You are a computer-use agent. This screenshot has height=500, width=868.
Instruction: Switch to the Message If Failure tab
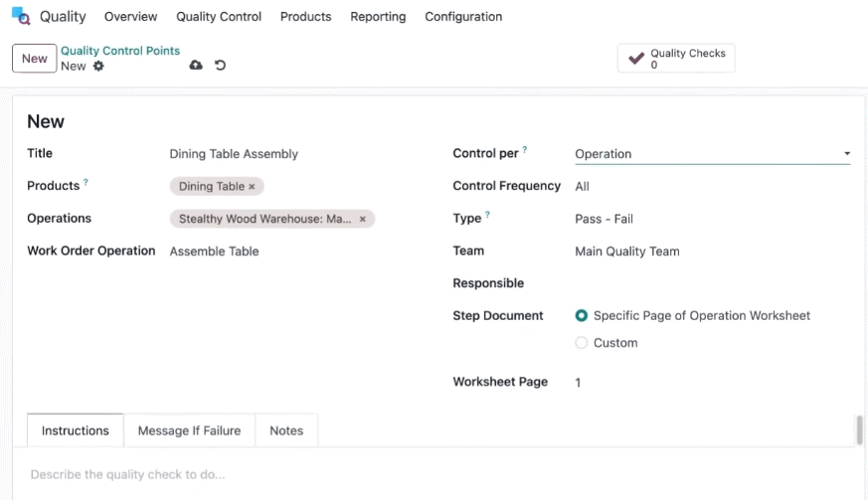189,430
